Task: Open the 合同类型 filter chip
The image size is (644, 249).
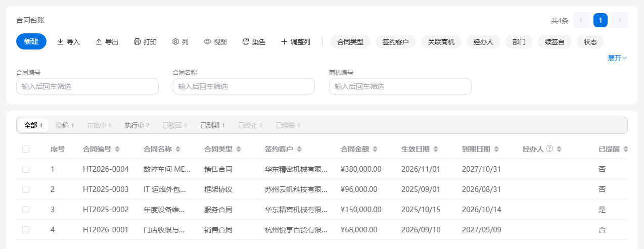Action: coord(350,42)
